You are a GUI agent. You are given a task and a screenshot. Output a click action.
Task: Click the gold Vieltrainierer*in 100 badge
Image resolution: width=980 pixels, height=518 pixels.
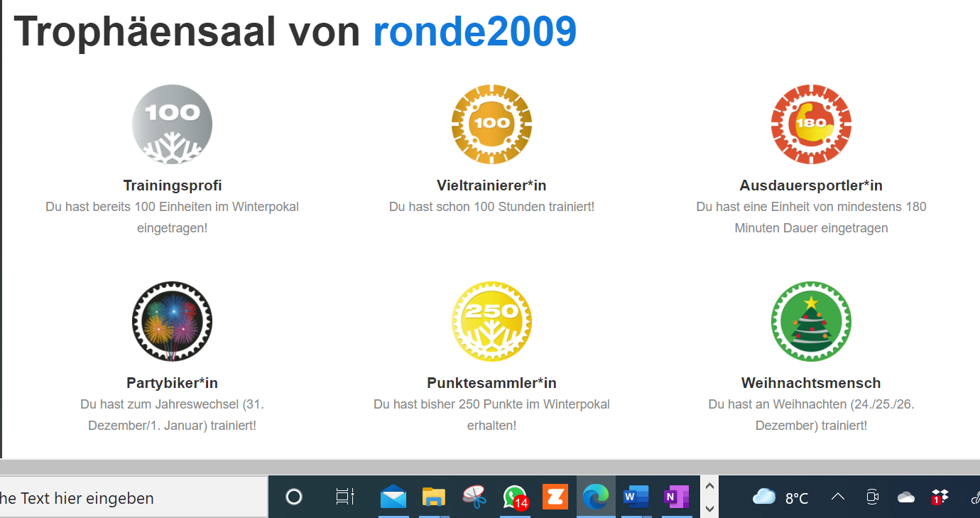pos(491,124)
